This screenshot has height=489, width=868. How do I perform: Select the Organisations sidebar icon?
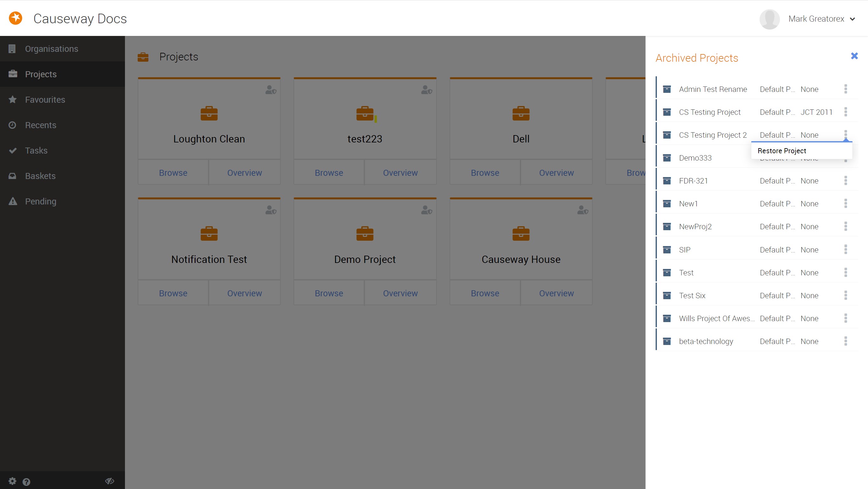click(x=12, y=48)
